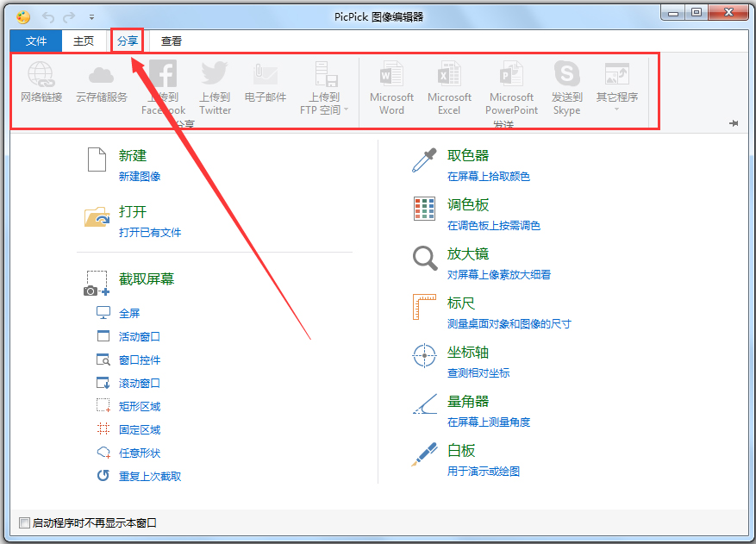Screen dimensions: 756x544
Task: Click the 查测相对坐标 link
Action: (478, 373)
